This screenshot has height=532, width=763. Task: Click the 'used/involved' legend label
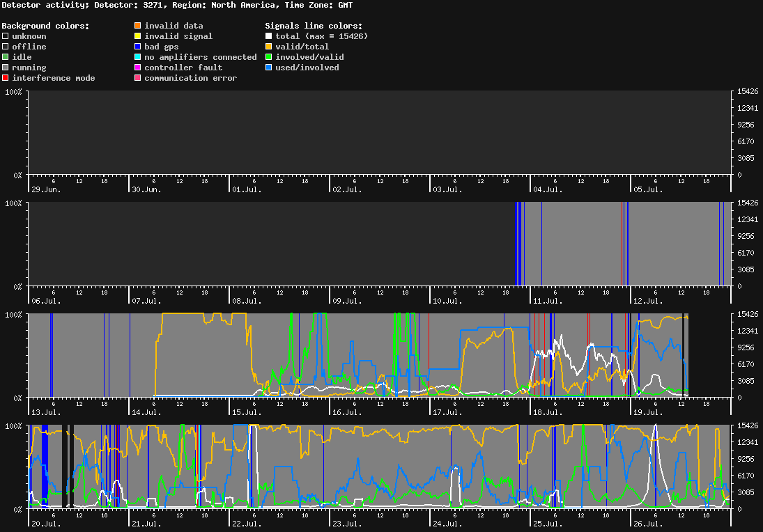307,68
